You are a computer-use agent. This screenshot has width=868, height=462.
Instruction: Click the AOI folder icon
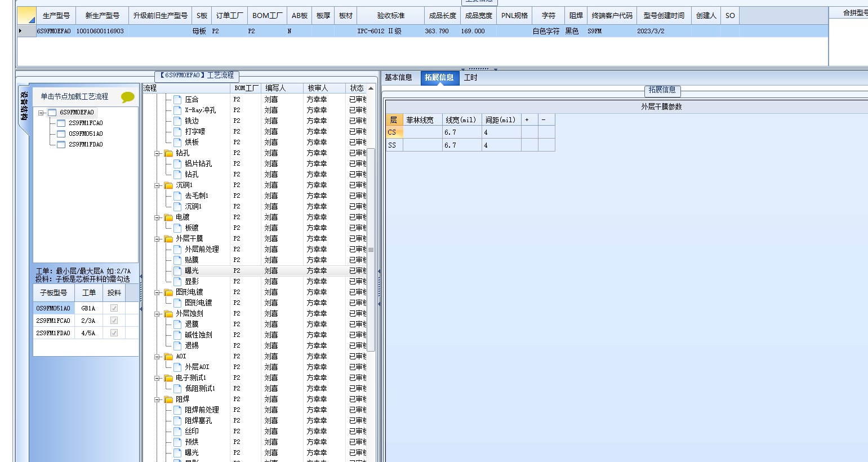click(168, 357)
